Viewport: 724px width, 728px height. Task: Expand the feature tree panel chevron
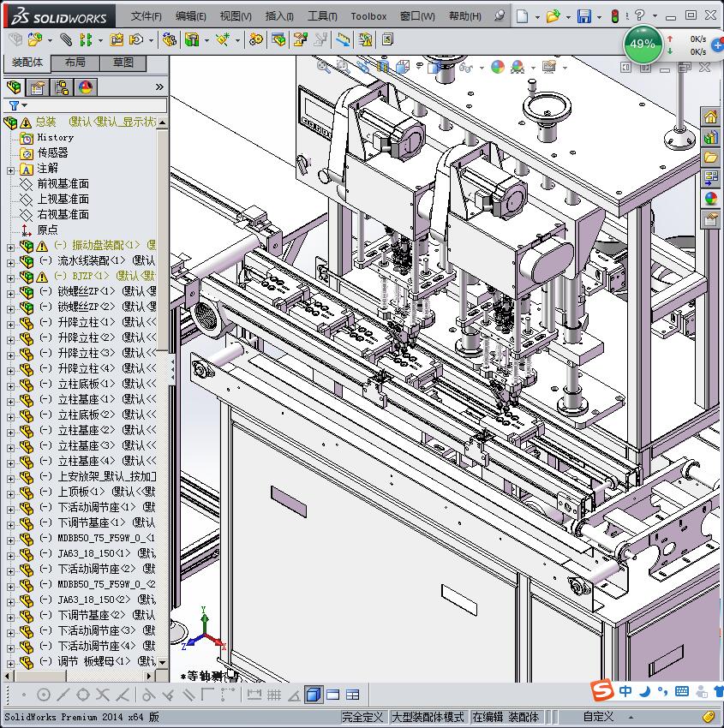[159, 87]
